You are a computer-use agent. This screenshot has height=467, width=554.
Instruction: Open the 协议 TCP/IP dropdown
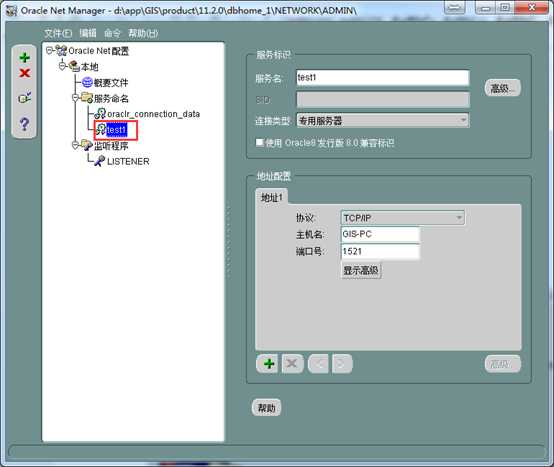point(402,218)
